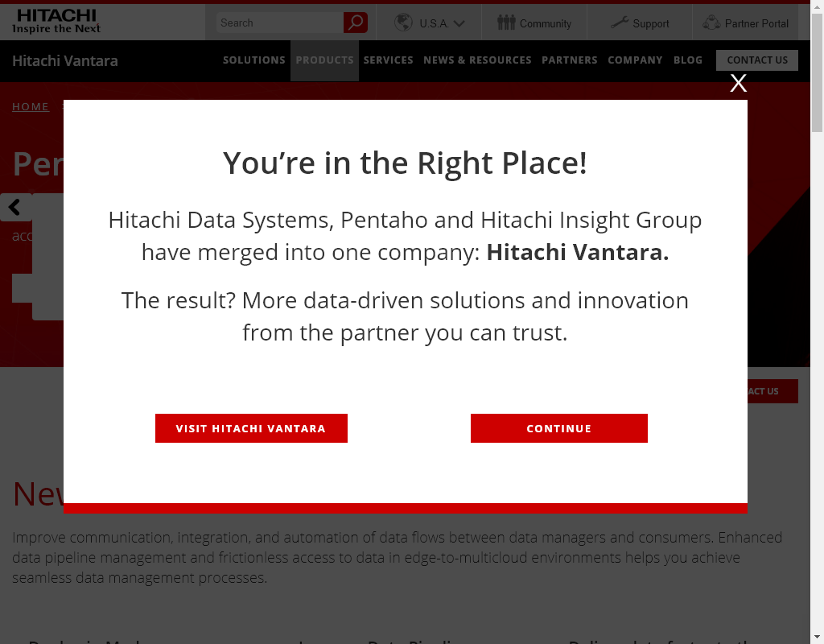
Task: Click the Hitachi Vantara brand name
Action: coord(65,61)
